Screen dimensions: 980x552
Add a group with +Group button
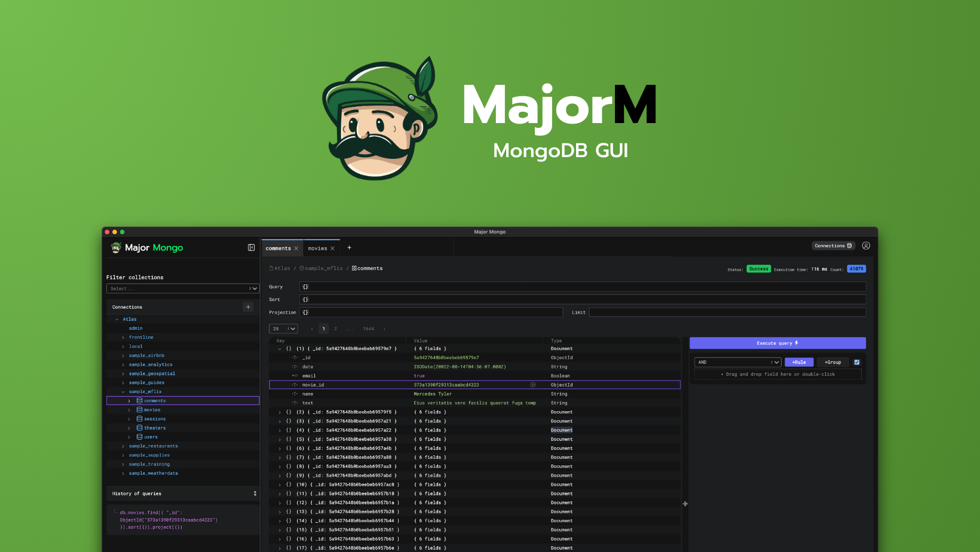[x=833, y=362]
